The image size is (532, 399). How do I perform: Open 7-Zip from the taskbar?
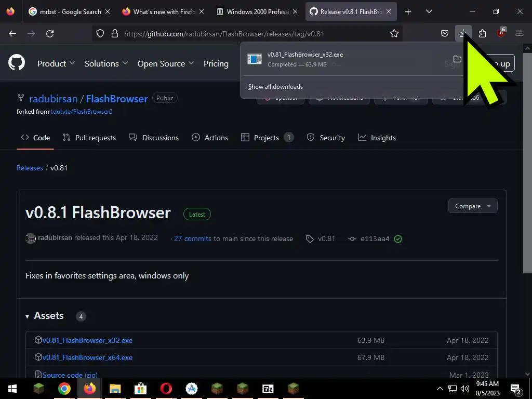(x=268, y=389)
